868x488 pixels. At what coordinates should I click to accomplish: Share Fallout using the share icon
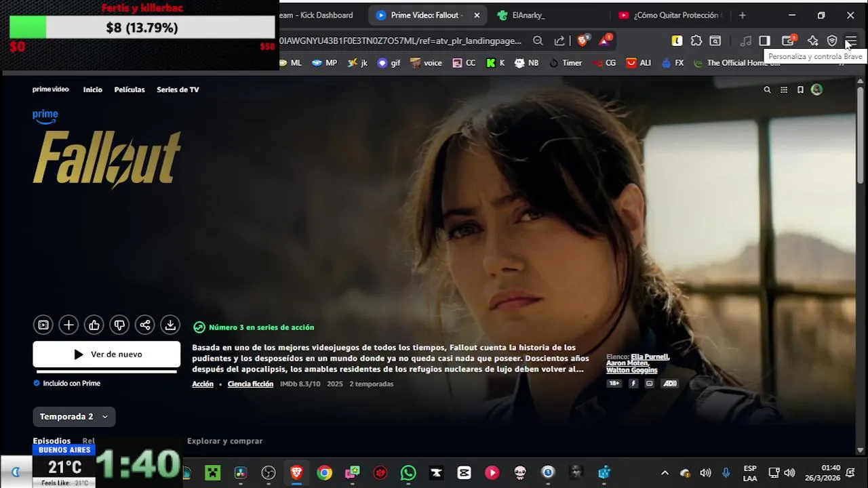(145, 325)
